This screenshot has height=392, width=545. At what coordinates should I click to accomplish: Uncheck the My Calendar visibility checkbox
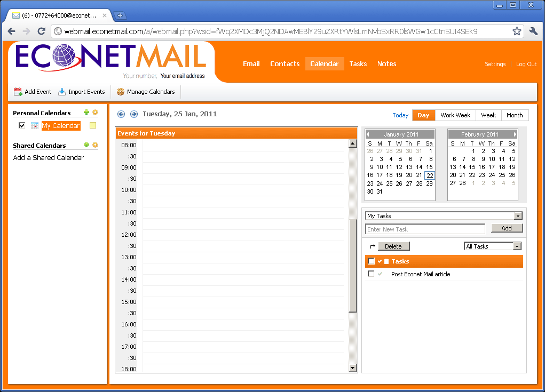click(x=21, y=125)
